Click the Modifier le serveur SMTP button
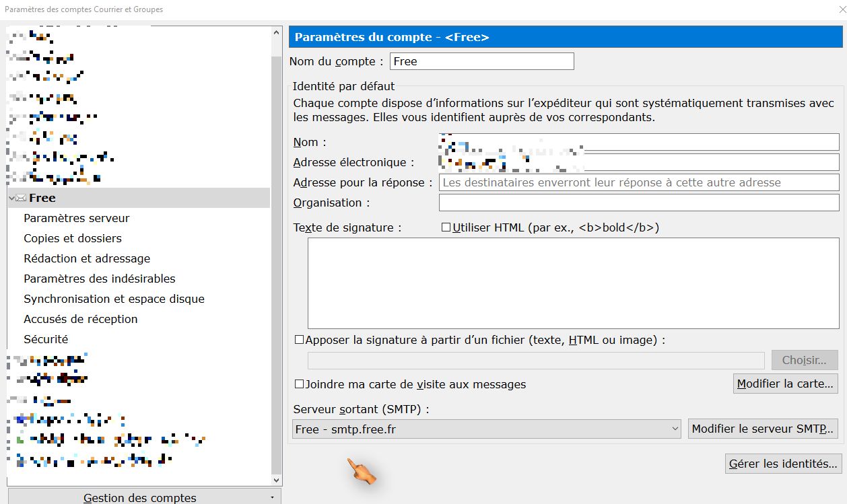Viewport: 847px width, 504px height. click(763, 429)
